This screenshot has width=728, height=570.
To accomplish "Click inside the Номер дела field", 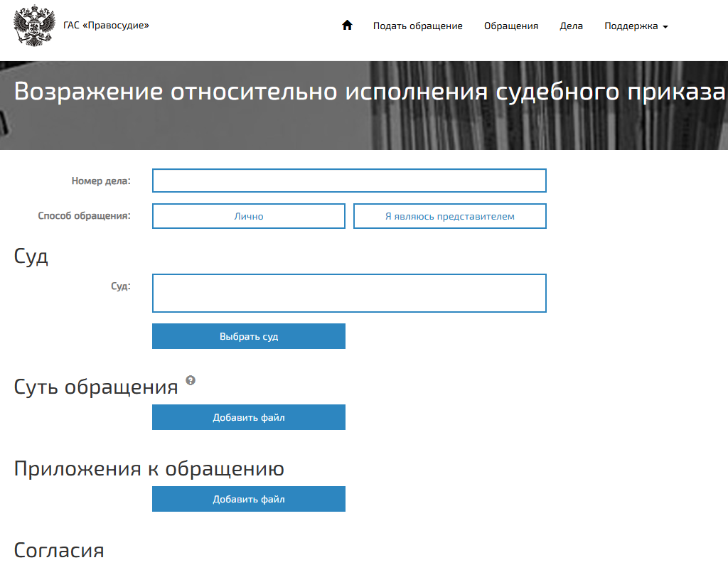I will pyautogui.click(x=348, y=180).
